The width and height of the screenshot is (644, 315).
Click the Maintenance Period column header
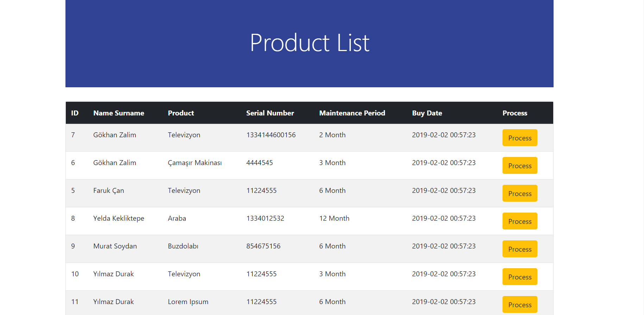tap(352, 113)
